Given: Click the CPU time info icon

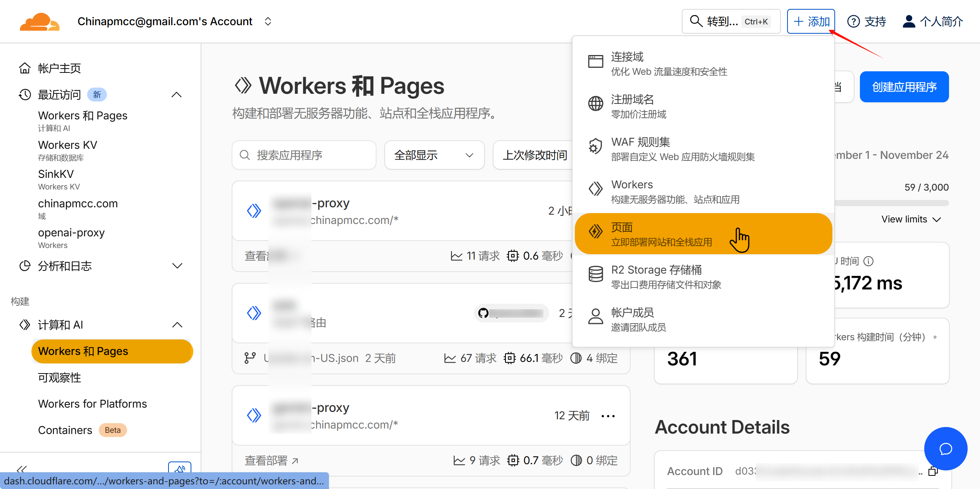Looking at the screenshot, I should [869, 261].
